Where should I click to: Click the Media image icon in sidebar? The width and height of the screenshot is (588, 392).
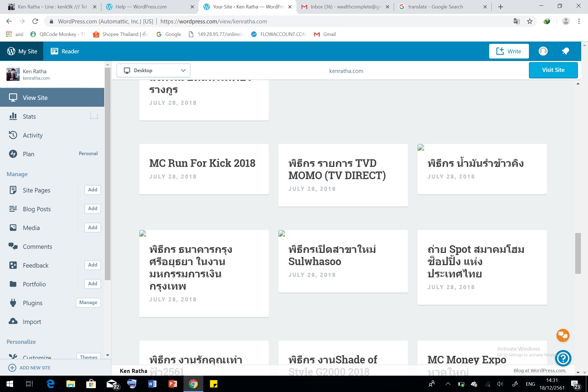coord(13,228)
